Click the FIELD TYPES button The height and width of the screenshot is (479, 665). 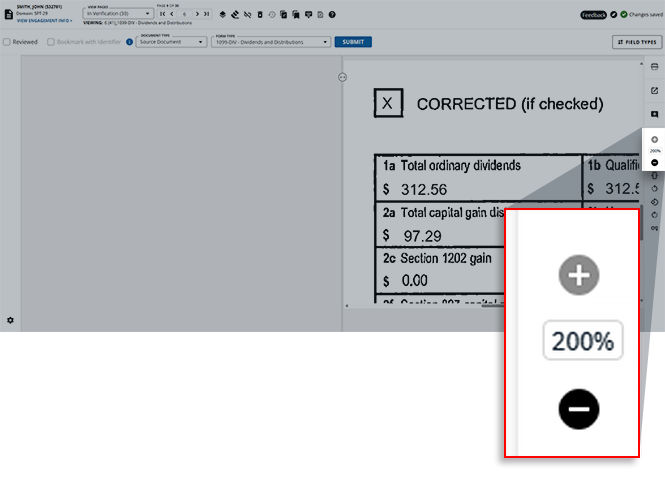(x=637, y=42)
